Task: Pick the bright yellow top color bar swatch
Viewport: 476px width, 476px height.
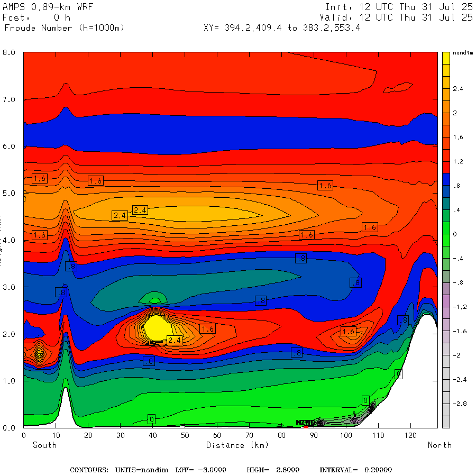Action: tap(446, 58)
